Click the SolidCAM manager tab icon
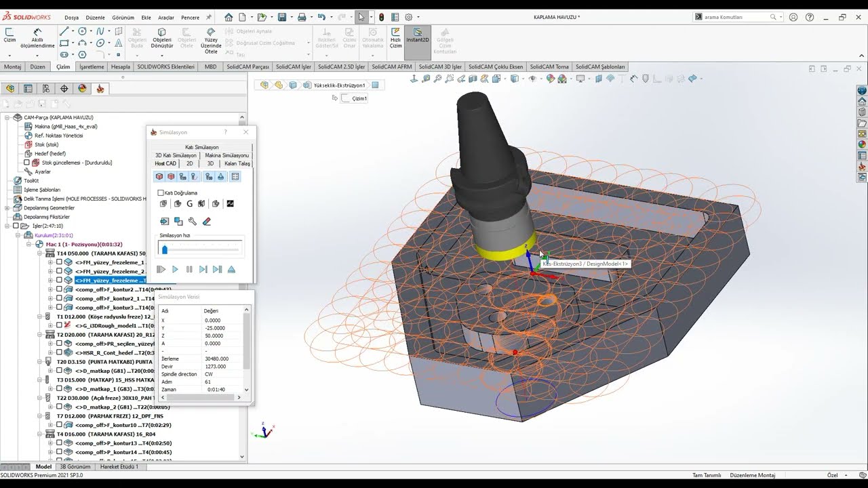868x488 pixels. 100,88
